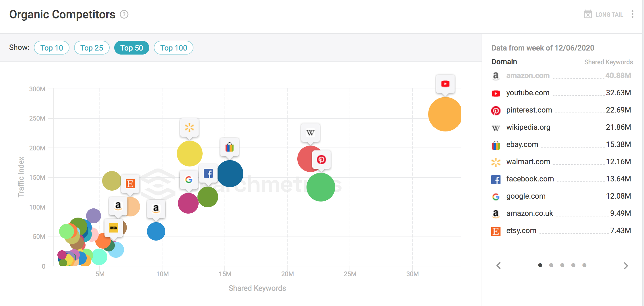
Task: Click the LONG TAIL label
Action: [609, 15]
